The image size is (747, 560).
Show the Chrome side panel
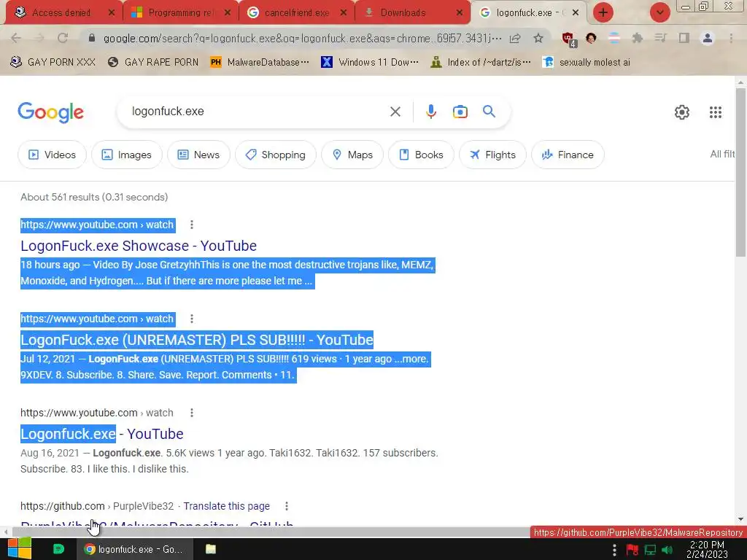(684, 38)
